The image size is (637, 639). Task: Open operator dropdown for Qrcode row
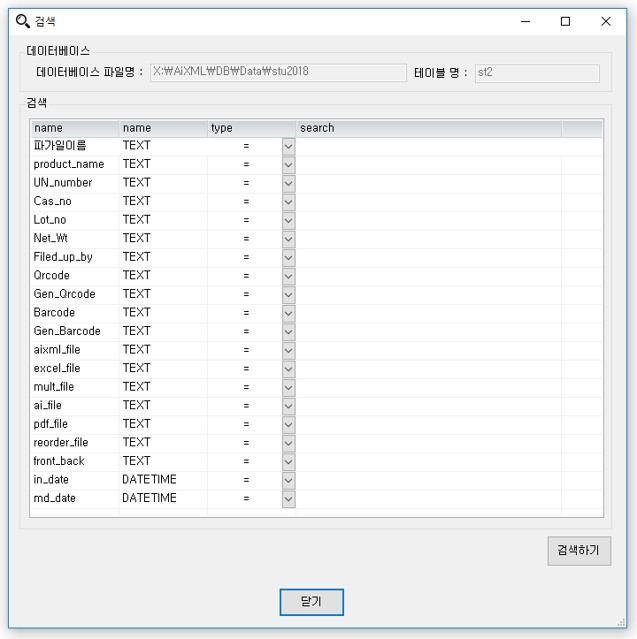click(x=288, y=276)
